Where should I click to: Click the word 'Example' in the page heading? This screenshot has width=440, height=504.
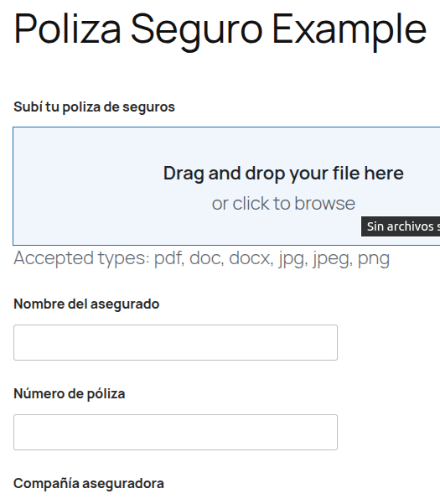(x=349, y=32)
